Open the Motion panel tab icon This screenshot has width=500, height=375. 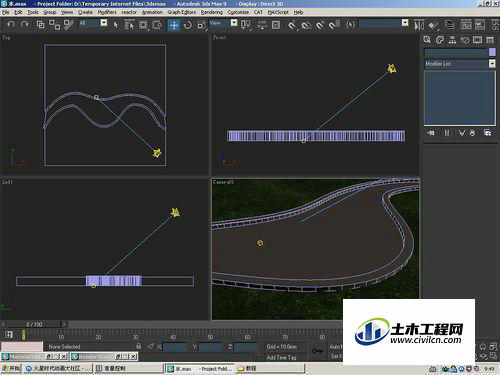tap(465, 40)
